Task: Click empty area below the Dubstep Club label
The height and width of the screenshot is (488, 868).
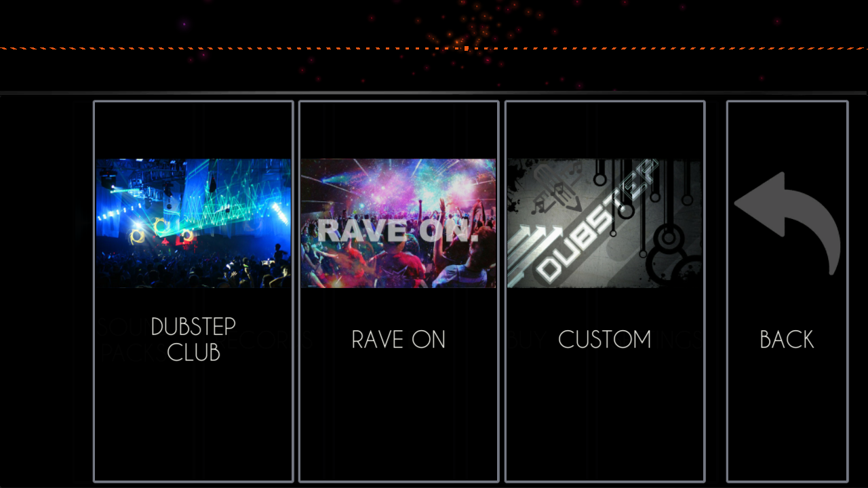Action: [x=193, y=420]
